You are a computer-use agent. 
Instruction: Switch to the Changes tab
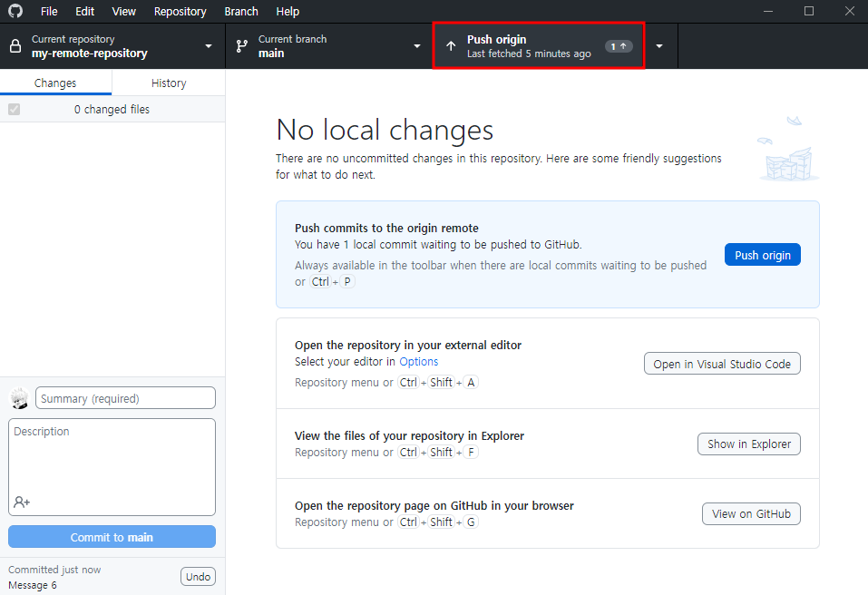(55, 83)
